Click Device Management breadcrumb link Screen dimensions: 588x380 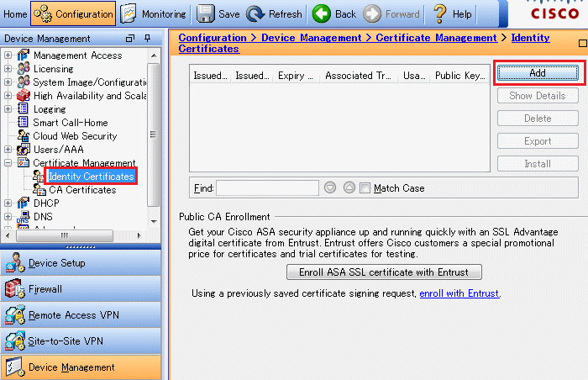(x=312, y=38)
